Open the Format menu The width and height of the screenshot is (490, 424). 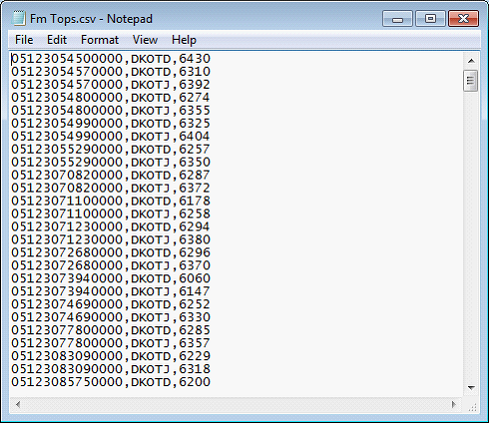100,40
